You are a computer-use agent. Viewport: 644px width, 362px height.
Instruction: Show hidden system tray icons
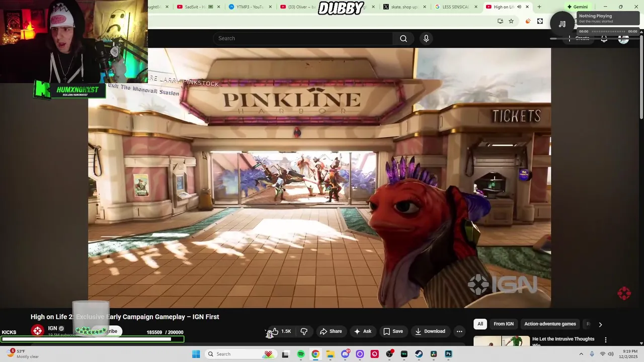[x=581, y=354]
